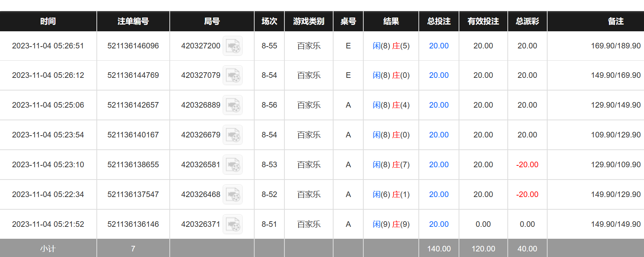Viewport: 644px width, 257px height.
Task: Open video replay icon for round 420327200
Action: pyautogui.click(x=233, y=46)
